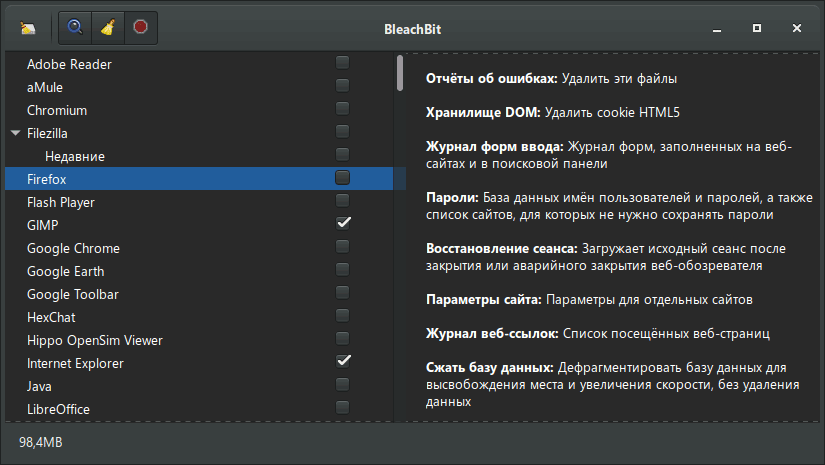This screenshot has width=825, height=465.
Task: Select the Flash Player entry
Action: tap(199, 202)
